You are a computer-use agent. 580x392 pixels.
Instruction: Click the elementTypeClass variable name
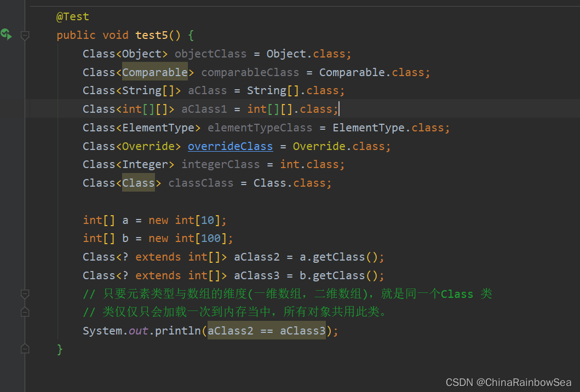pyautogui.click(x=260, y=128)
